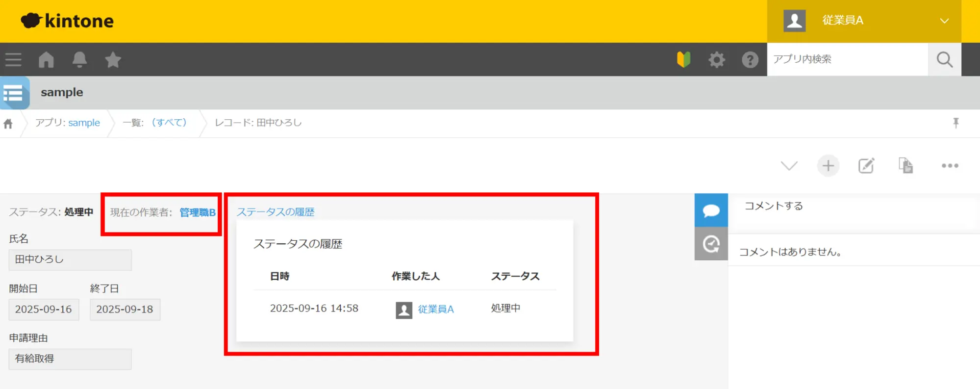Image resolution: width=980 pixels, height=389 pixels.
Task: Duplicate the record with copy icon
Action: point(905,166)
